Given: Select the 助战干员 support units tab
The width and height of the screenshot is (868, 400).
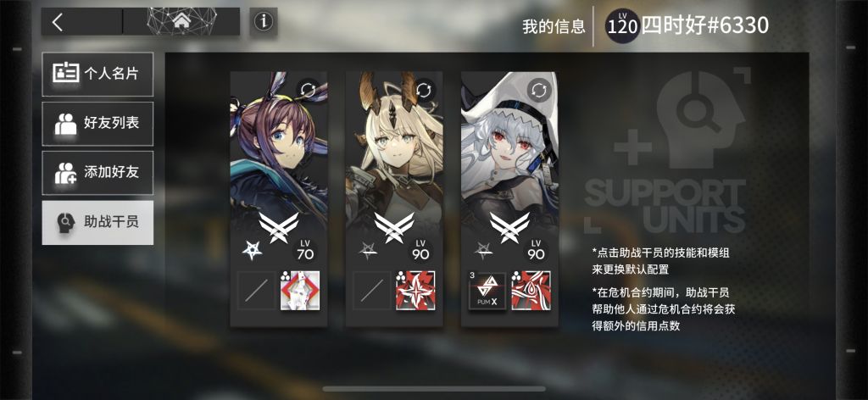Looking at the screenshot, I should pyautogui.click(x=97, y=223).
